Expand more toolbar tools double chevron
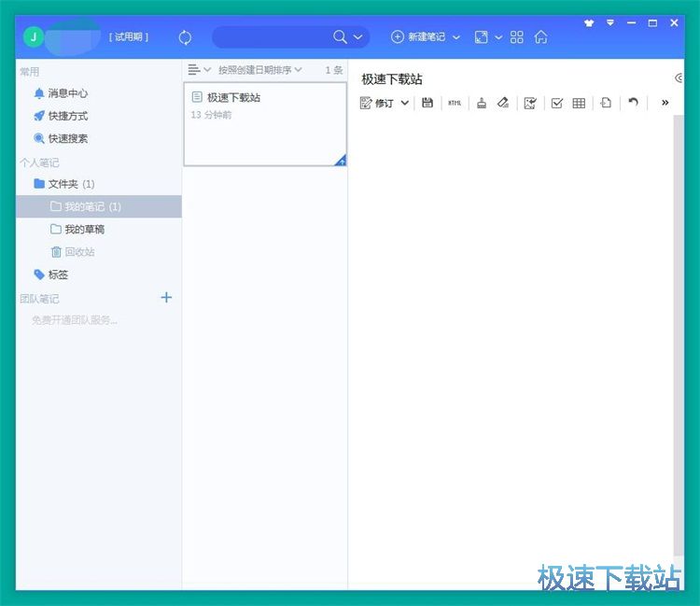This screenshot has height=606, width=700. pos(665,103)
